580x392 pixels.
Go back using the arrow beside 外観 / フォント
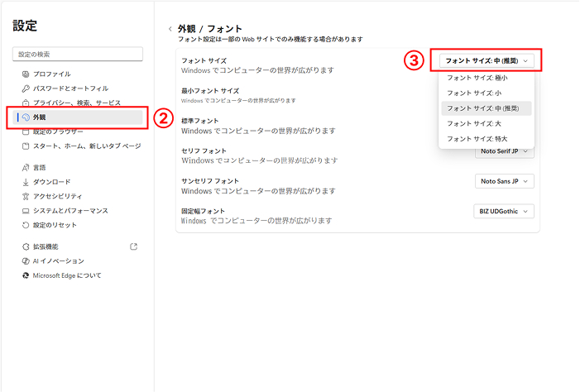pyautogui.click(x=170, y=29)
